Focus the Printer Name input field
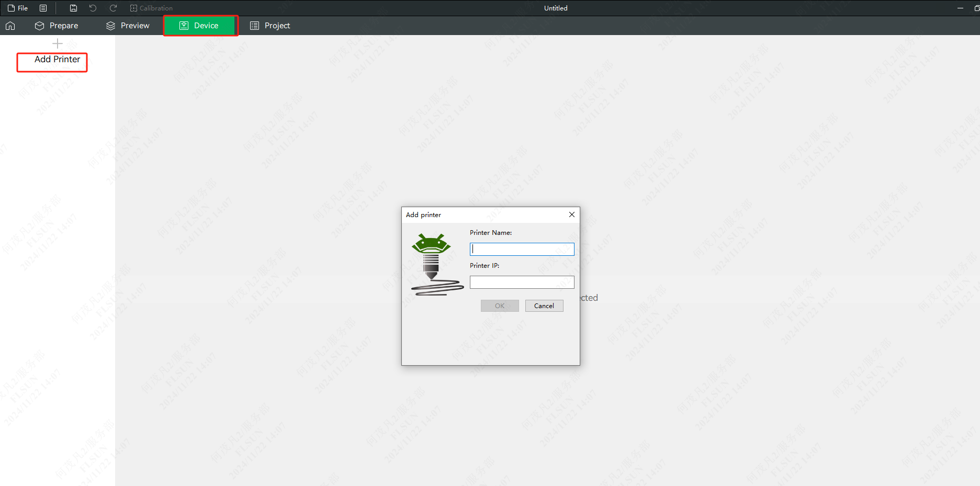980x486 pixels. coord(522,249)
